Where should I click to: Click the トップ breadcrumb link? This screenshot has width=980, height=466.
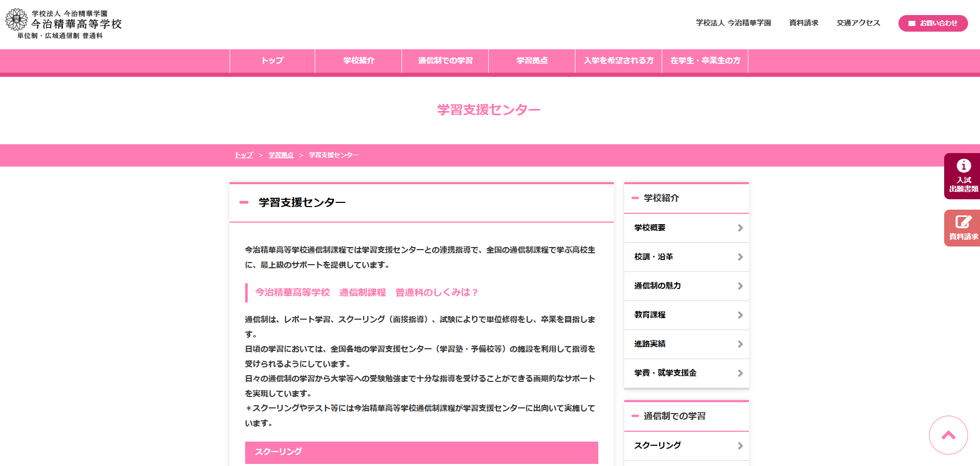244,155
